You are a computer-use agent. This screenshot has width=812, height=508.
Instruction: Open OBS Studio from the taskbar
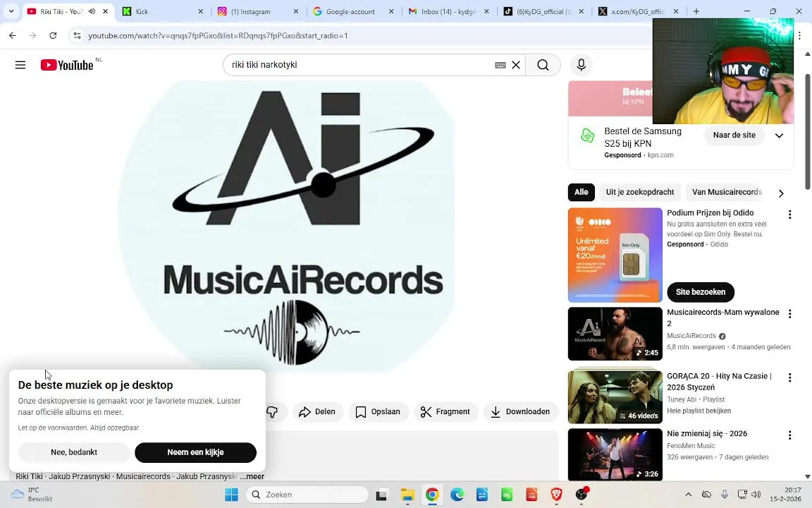582,495
